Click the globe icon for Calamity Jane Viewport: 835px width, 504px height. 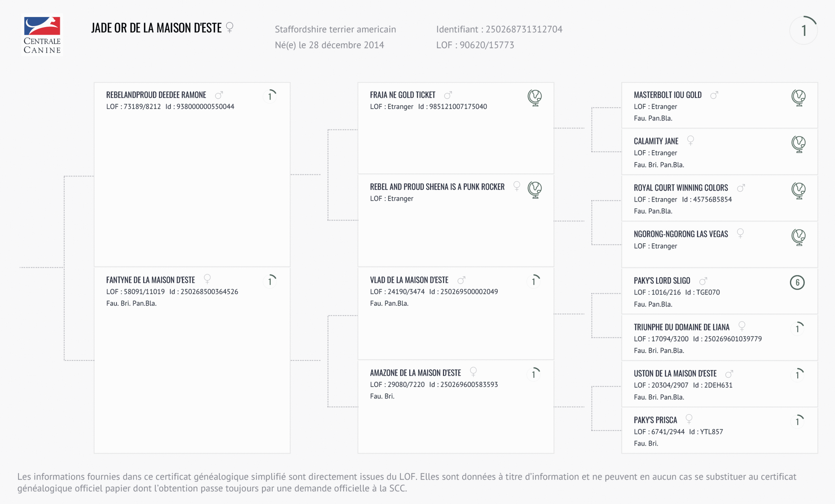(798, 144)
